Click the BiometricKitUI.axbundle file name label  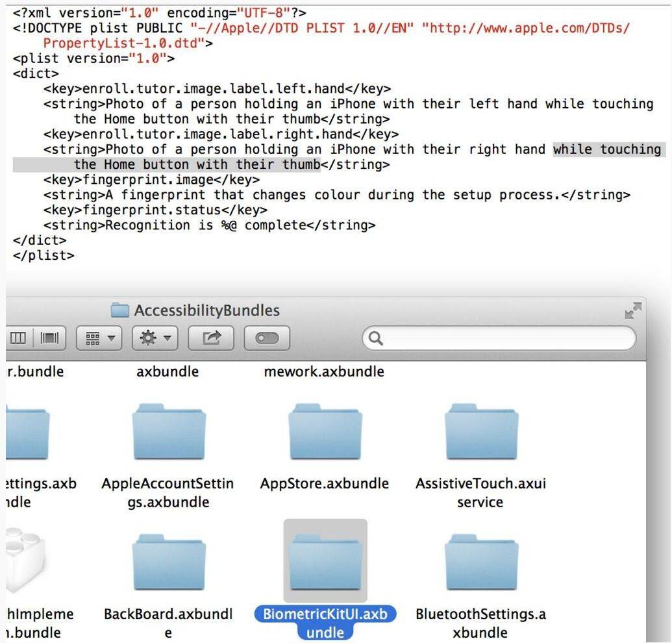point(325,622)
